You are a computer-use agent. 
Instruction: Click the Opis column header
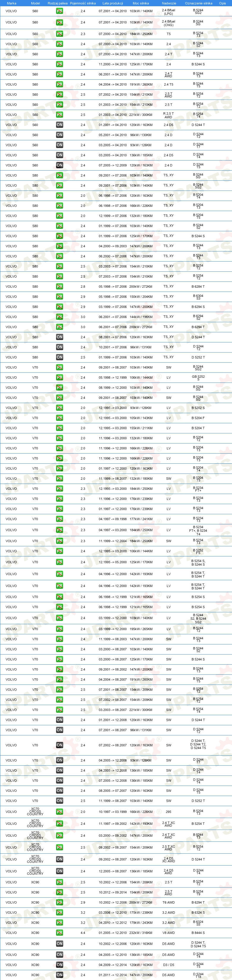[223, 3]
